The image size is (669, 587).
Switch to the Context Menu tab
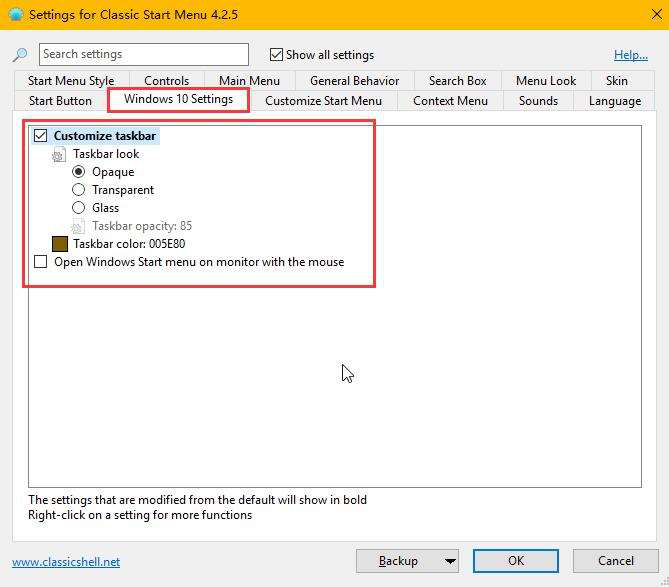point(450,101)
